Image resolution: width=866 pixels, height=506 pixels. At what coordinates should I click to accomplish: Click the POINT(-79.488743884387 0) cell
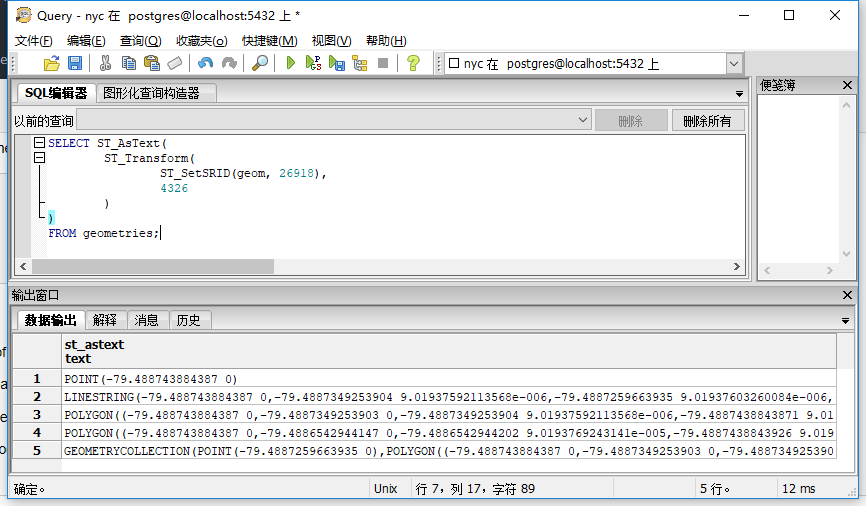point(449,379)
